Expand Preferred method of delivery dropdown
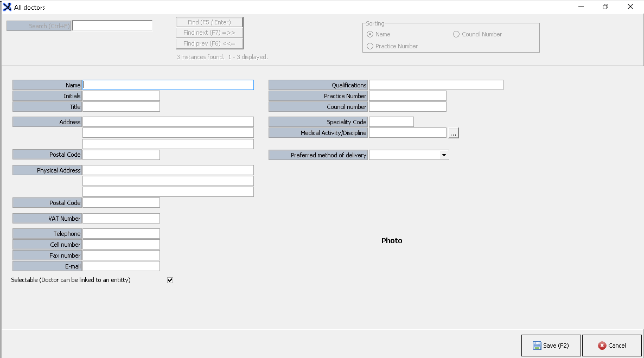 click(x=444, y=155)
